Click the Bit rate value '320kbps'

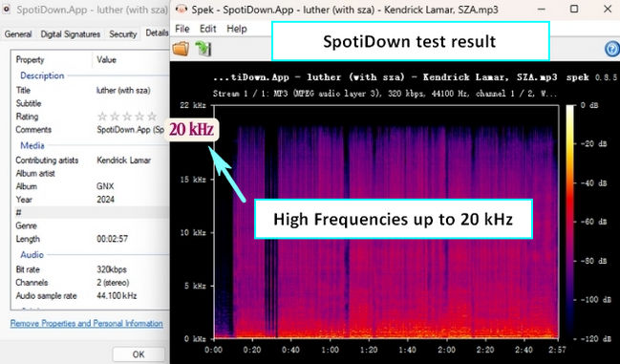[x=112, y=269]
